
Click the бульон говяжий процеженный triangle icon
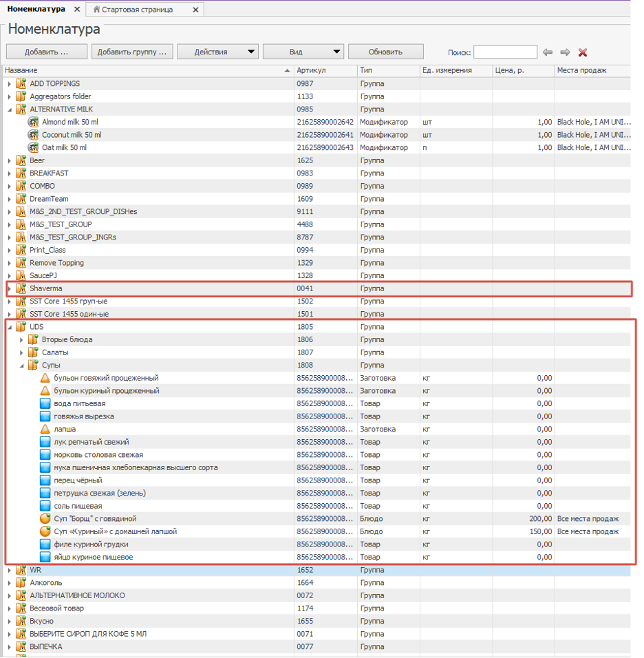click(x=45, y=378)
